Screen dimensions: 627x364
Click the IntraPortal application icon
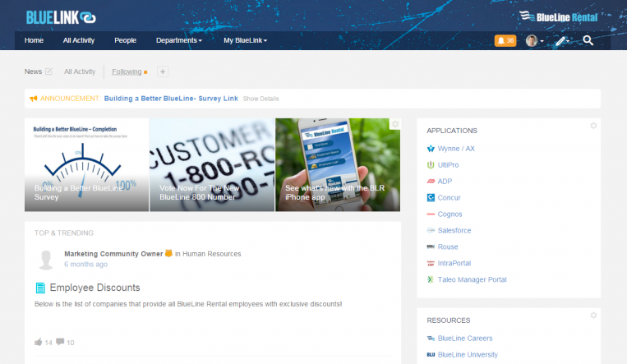pos(431,263)
